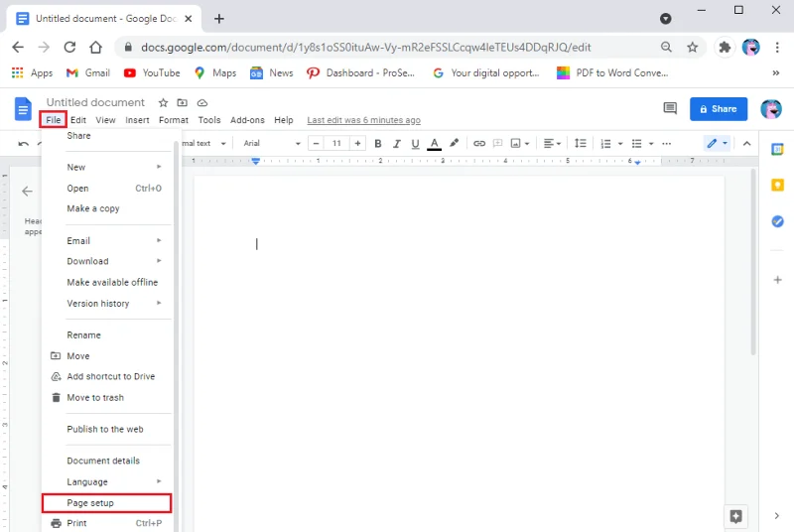Open the paragraph style dropdown
This screenshot has height=532, width=794.
[203, 143]
